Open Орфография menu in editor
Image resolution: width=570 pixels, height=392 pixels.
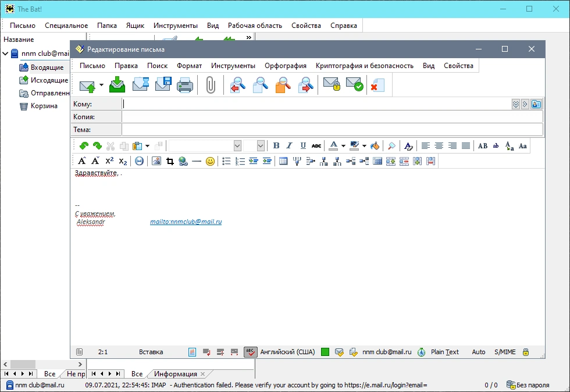(x=286, y=66)
